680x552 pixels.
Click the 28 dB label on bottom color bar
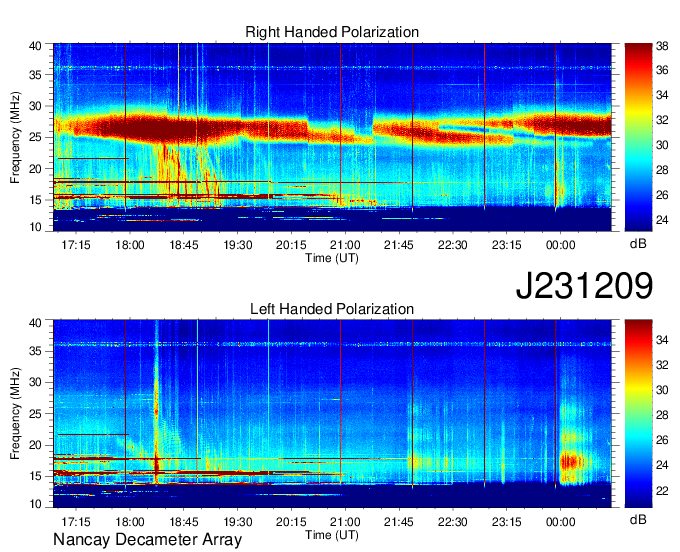tap(662, 415)
